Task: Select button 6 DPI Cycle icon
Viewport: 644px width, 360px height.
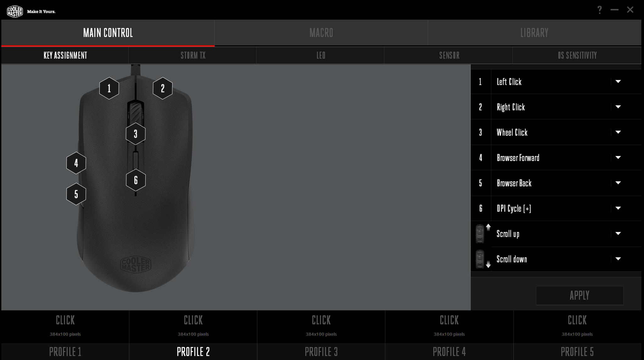Action: pos(481,208)
